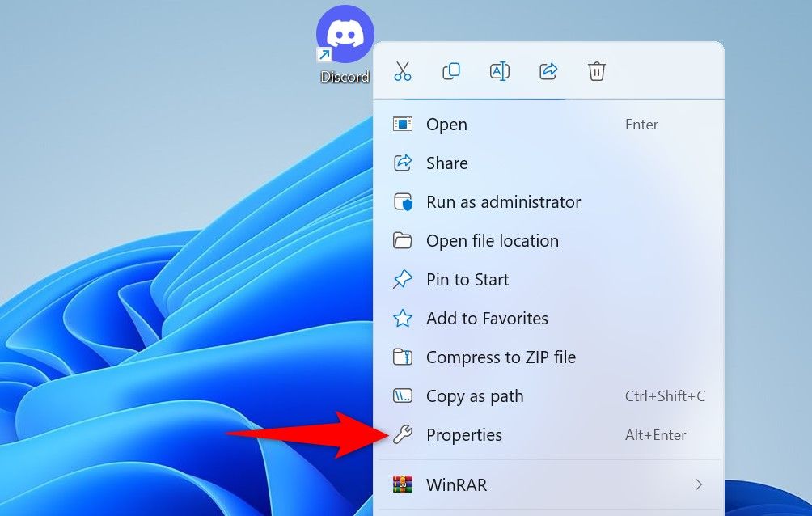812x516 pixels.
Task: Select the Rename icon in the quick actions
Action: coord(499,71)
